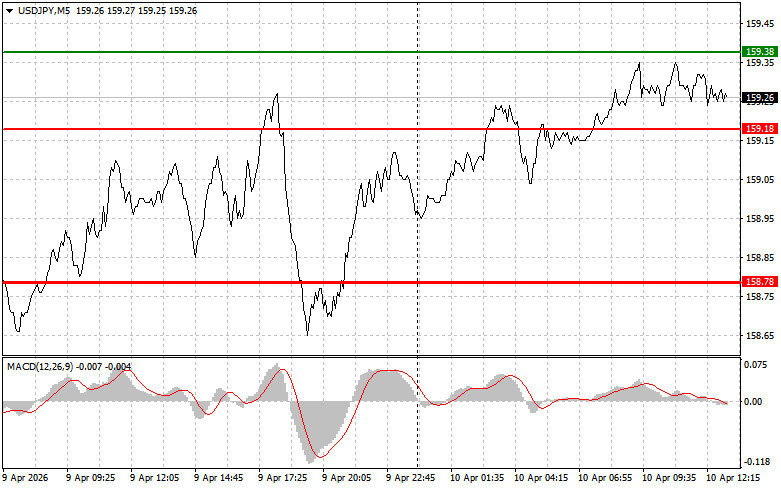
Task: Select the red 158.78 price level label
Action: pyautogui.click(x=760, y=282)
